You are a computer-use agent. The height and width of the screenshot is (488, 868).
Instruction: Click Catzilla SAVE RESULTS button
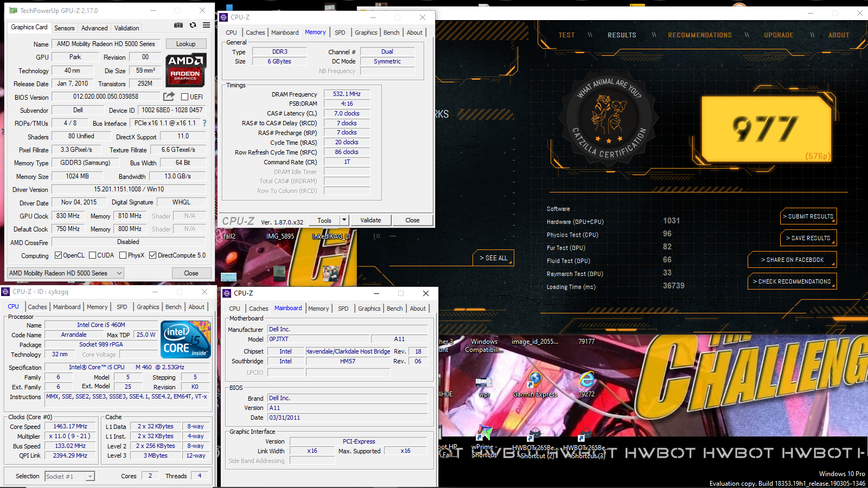[x=808, y=238]
